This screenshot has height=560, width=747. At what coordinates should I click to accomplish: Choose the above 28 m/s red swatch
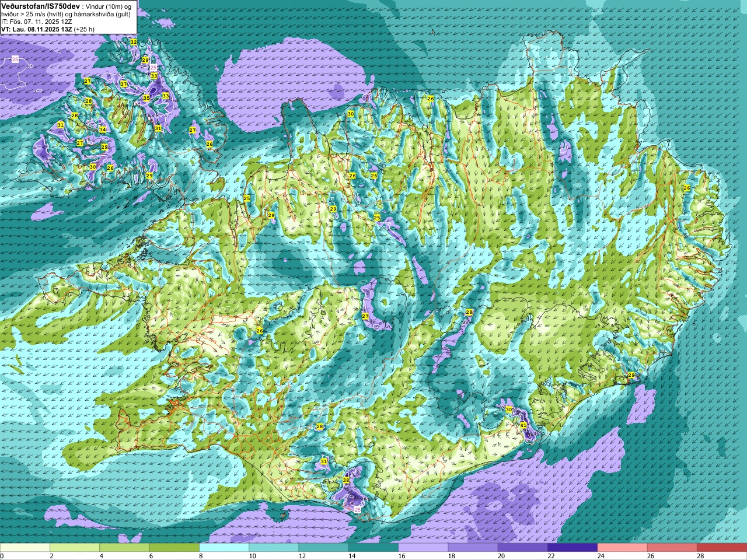click(722, 548)
